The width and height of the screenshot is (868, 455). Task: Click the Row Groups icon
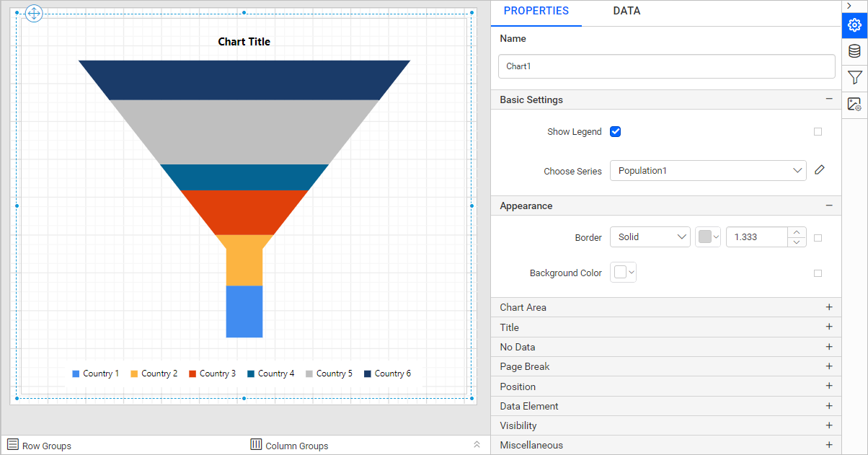pos(13,444)
